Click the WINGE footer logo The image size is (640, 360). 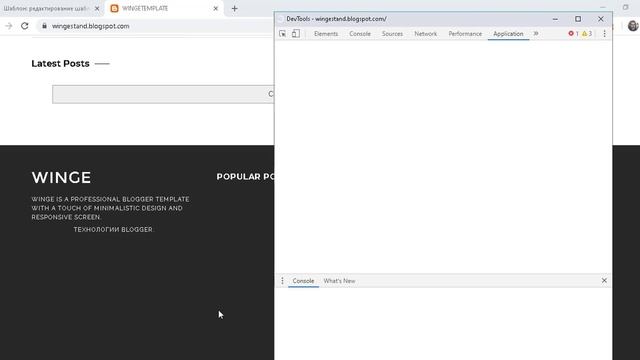point(61,178)
